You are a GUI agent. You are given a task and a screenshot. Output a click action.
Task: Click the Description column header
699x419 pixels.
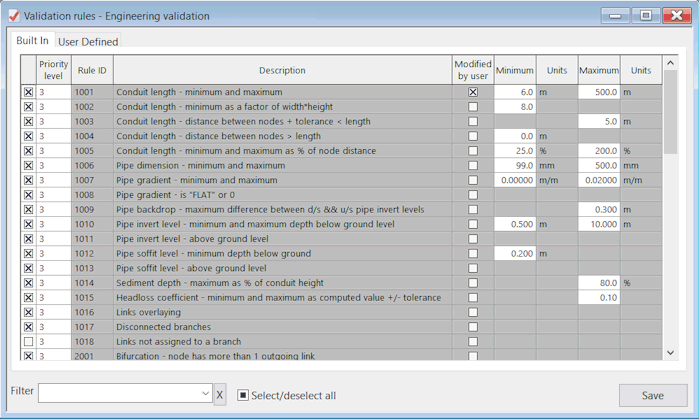[282, 70]
